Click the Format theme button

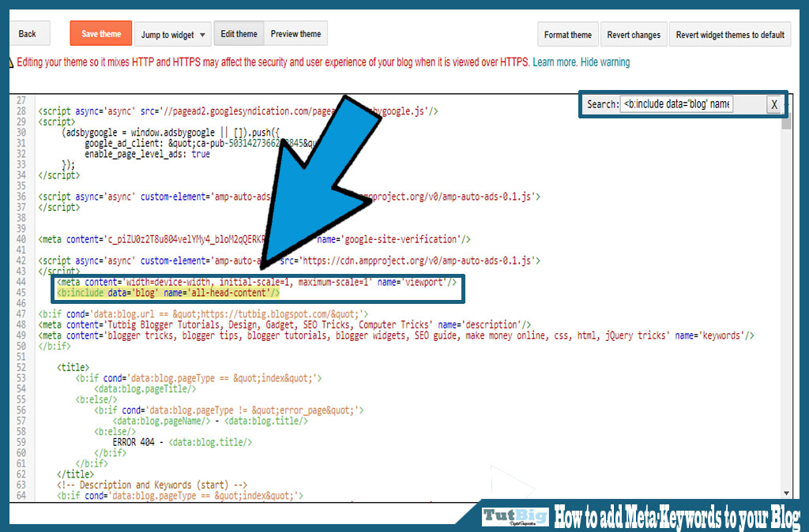click(567, 35)
